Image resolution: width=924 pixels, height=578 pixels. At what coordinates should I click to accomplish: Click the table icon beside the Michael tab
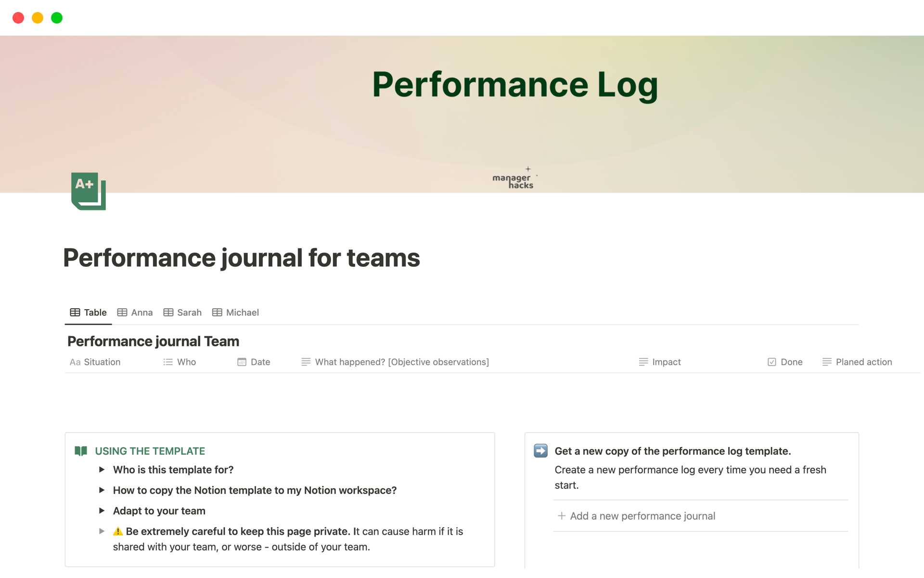(x=218, y=312)
